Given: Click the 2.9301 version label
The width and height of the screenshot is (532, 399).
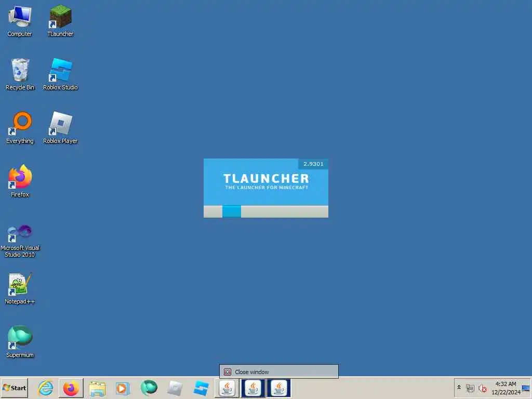Looking at the screenshot, I should point(313,164).
